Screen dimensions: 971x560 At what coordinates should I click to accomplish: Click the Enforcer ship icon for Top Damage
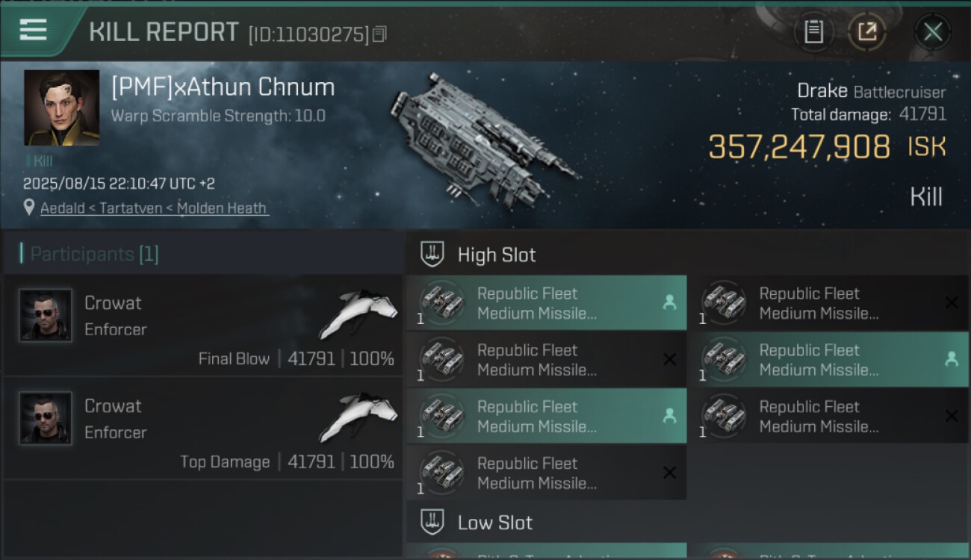coord(359,417)
